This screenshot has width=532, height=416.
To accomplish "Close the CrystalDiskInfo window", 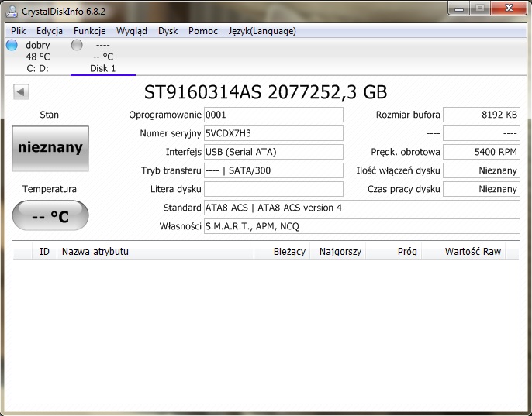I will coord(509,9).
